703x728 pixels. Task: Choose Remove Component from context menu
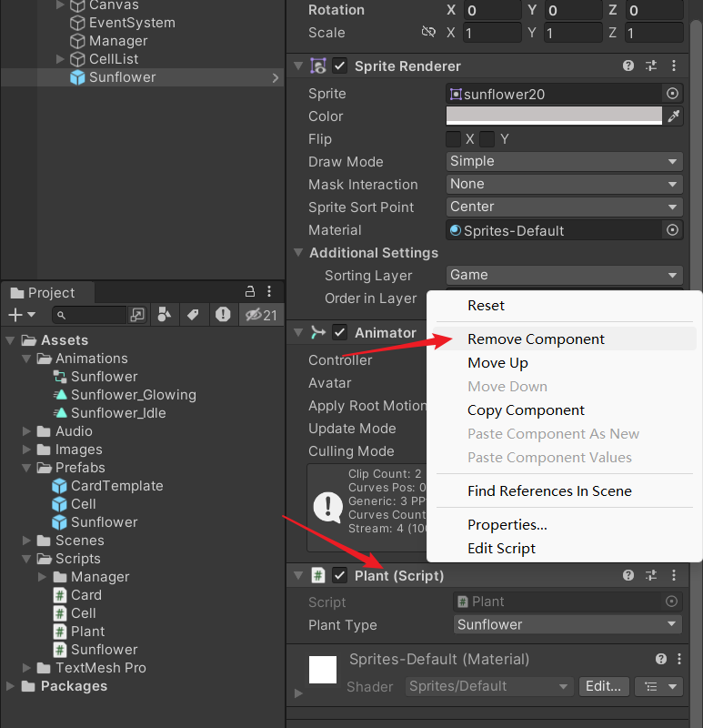(536, 339)
